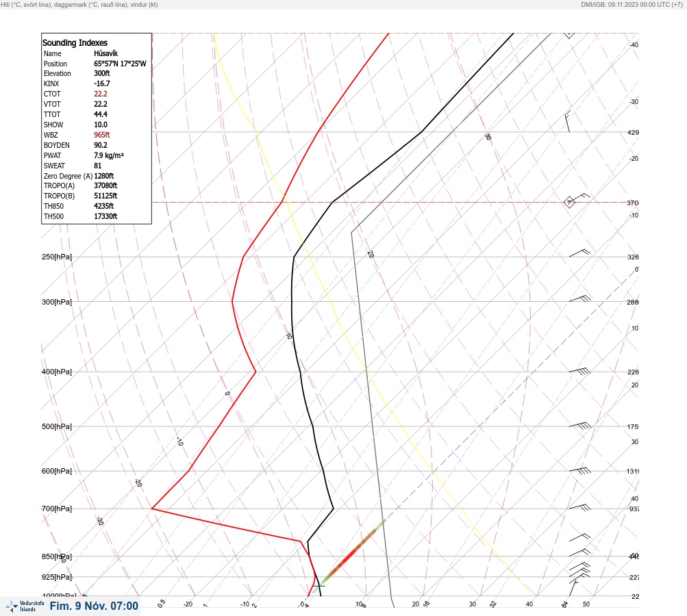Click the SHOW value '10.0'

point(100,125)
